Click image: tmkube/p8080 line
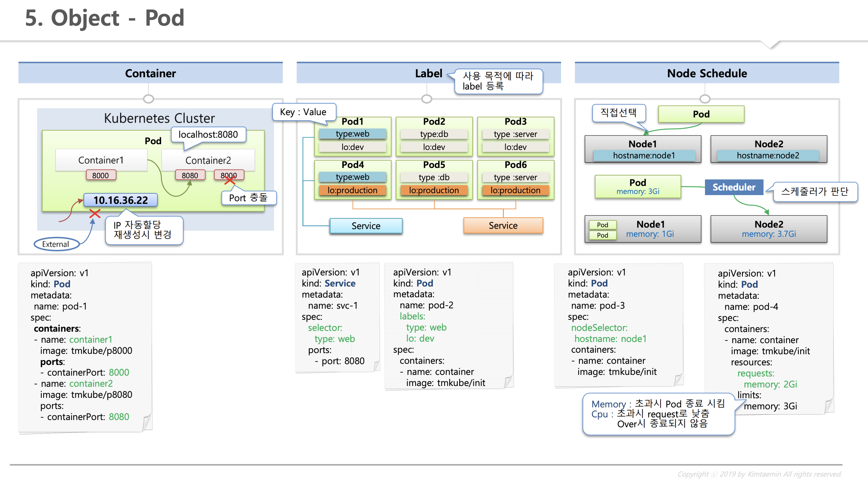 (x=86, y=395)
